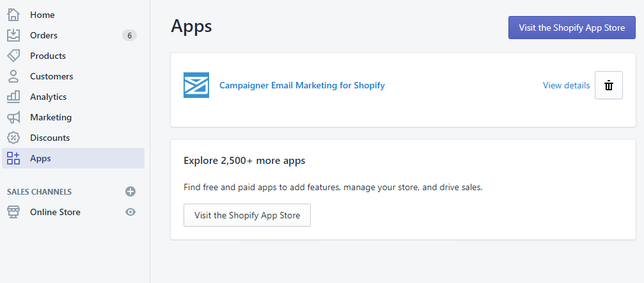This screenshot has width=644, height=283.
Task: Click the Discounts percent badge icon
Action: 13,138
